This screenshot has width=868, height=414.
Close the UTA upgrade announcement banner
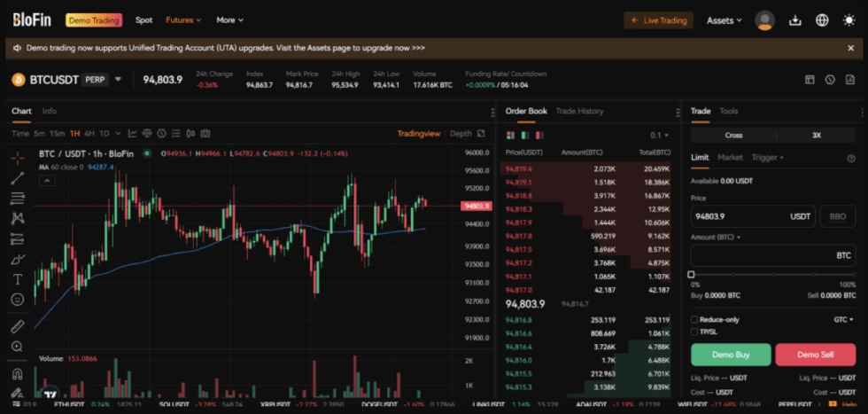[x=851, y=48]
